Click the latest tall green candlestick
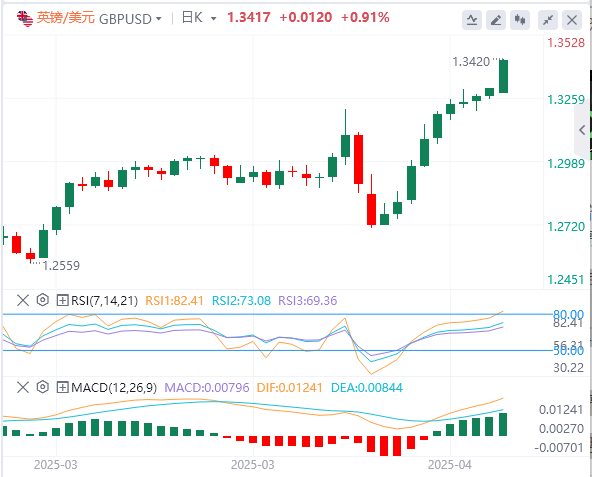Screen dimensions: 592x477 pos(503,76)
